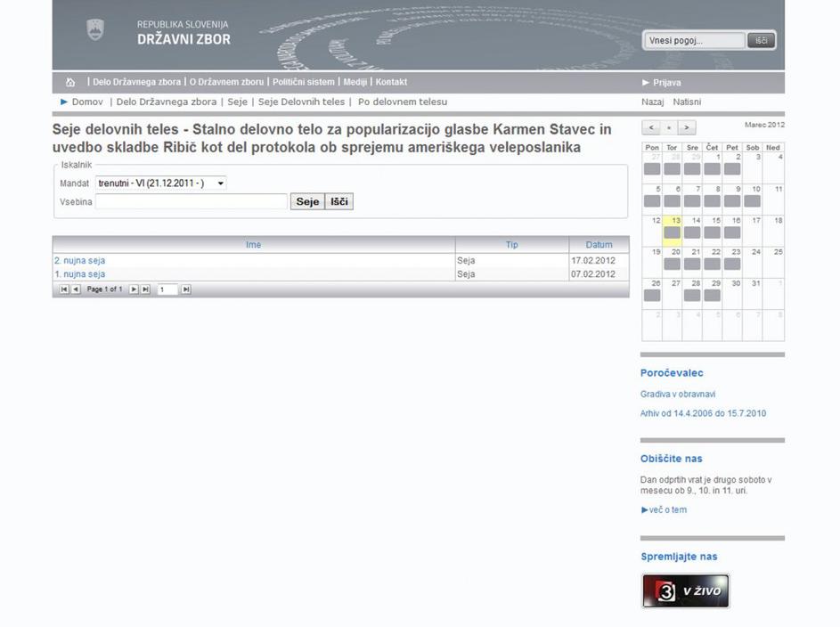Show next month in calendar
The width and height of the screenshot is (840, 627).
tap(686, 127)
